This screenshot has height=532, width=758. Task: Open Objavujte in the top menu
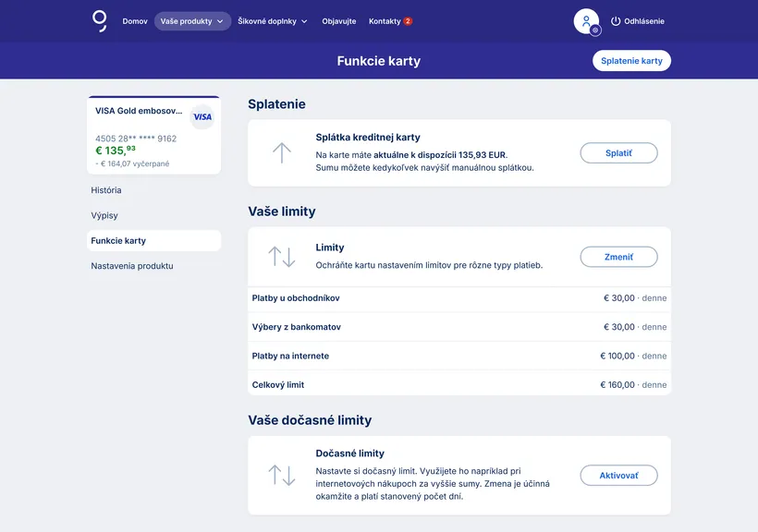[x=338, y=21]
